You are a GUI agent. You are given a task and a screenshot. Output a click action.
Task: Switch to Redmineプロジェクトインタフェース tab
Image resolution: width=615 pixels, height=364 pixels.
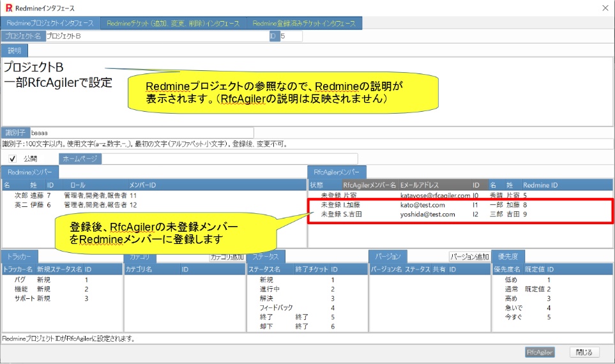click(50, 23)
